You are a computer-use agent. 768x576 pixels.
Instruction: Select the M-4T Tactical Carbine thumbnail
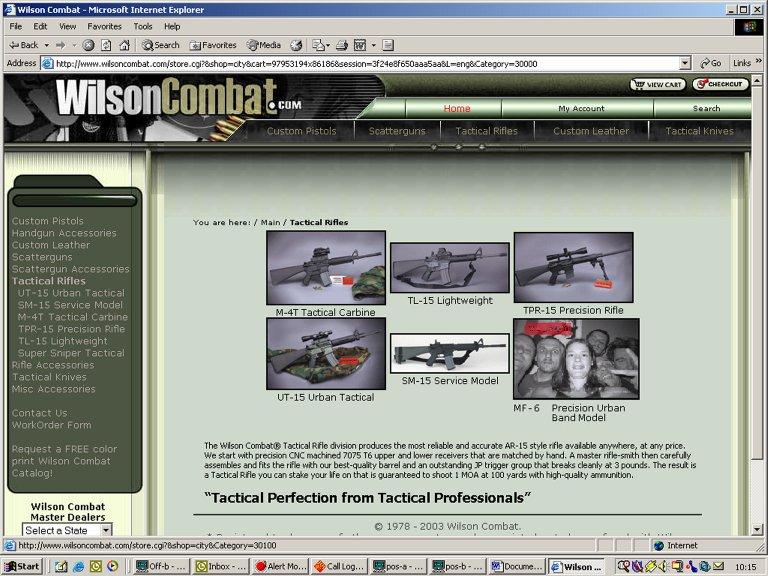pos(325,268)
